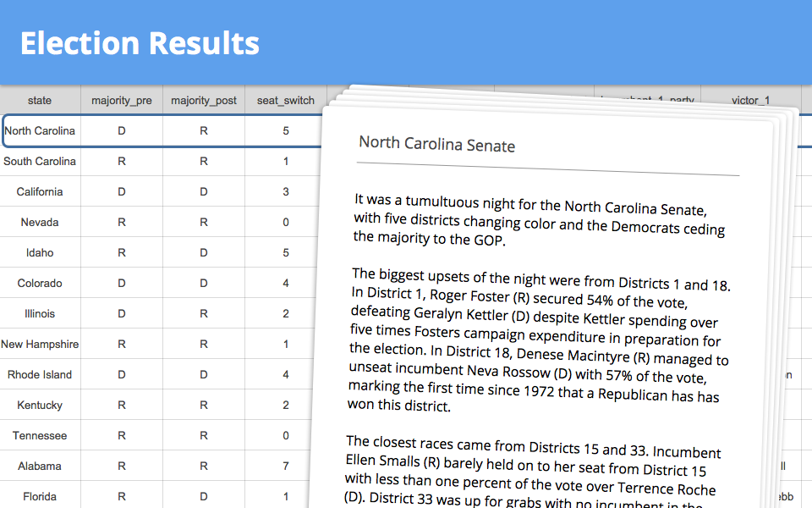Image resolution: width=812 pixels, height=508 pixels.
Task: Select North Carolina's majority_pre value D
Action: click(122, 130)
